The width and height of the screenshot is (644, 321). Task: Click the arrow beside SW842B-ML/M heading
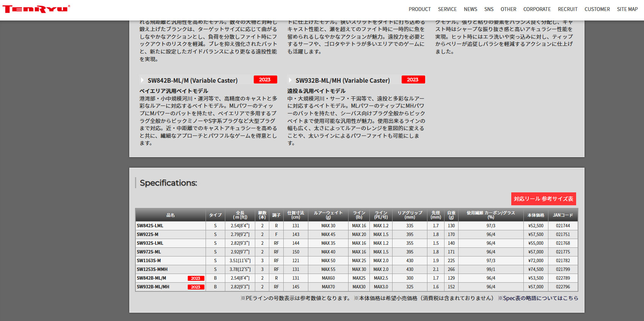[142, 80]
